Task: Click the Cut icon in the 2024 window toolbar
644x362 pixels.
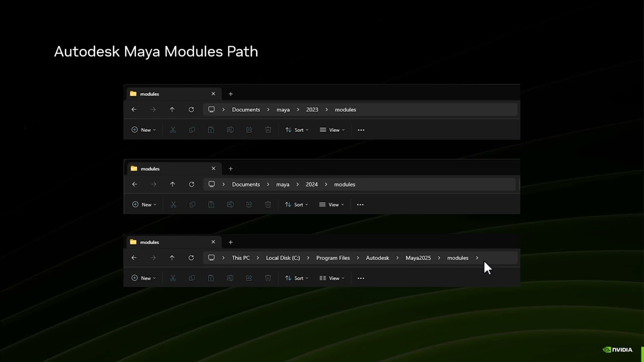Action: [x=173, y=205]
